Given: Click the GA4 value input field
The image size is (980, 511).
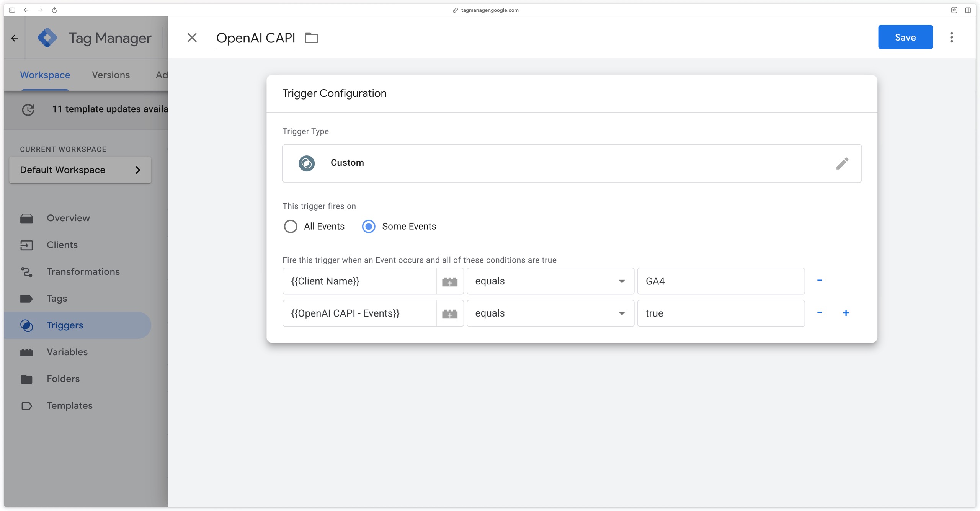Looking at the screenshot, I should click(720, 281).
